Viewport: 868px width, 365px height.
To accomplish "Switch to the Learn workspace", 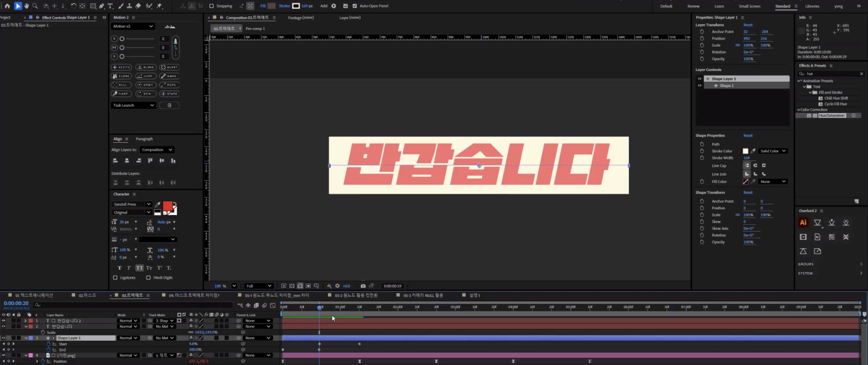I will click(x=719, y=6).
